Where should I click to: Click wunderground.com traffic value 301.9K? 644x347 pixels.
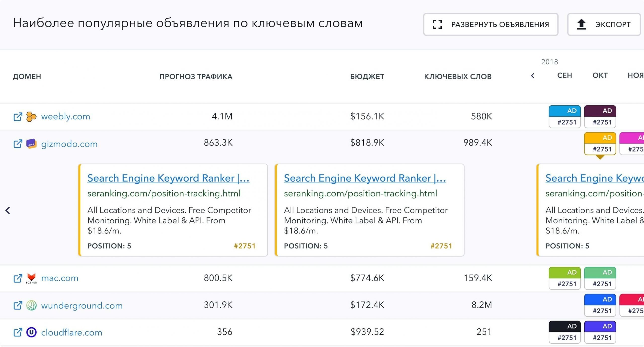218,305
